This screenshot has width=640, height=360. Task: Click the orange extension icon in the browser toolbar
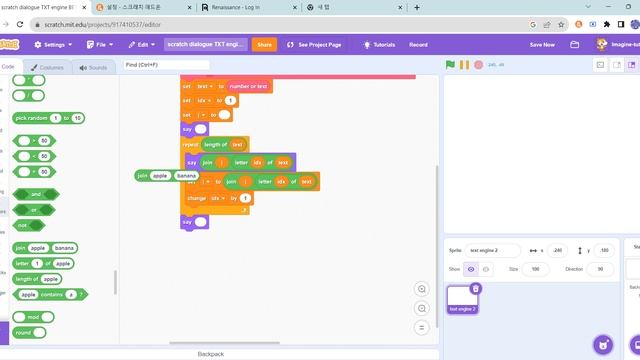point(578,24)
